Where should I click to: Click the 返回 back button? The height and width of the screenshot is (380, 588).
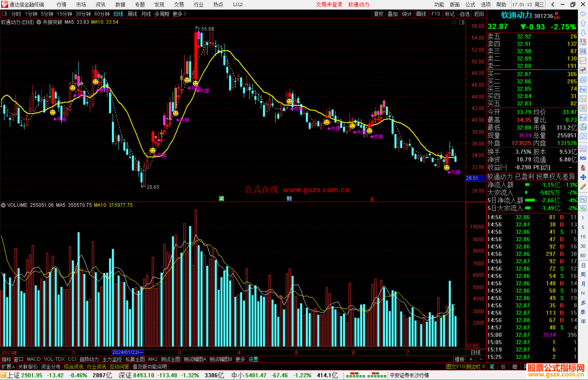tap(479, 14)
